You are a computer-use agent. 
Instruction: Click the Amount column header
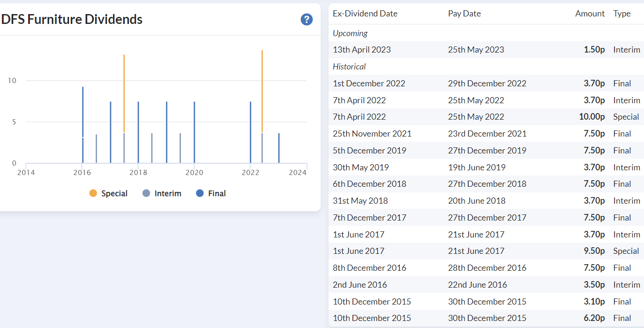[590, 14]
